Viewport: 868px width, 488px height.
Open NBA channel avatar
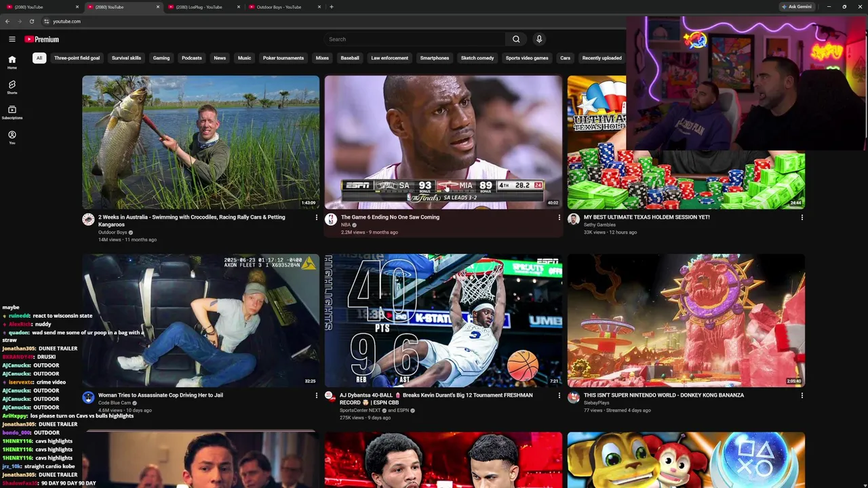(x=331, y=219)
